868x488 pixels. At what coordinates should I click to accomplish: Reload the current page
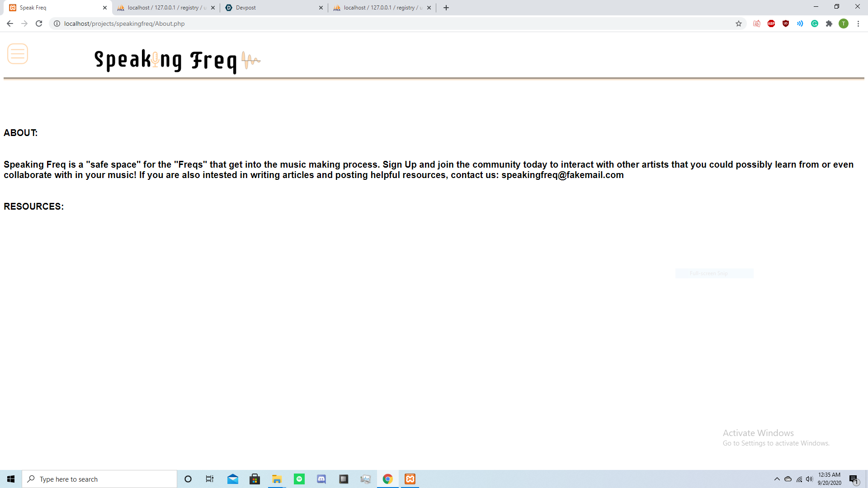coord(39,23)
